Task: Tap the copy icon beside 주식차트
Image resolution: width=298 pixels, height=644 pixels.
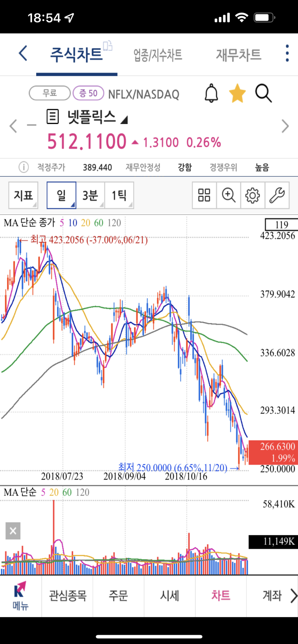Action: click(108, 46)
